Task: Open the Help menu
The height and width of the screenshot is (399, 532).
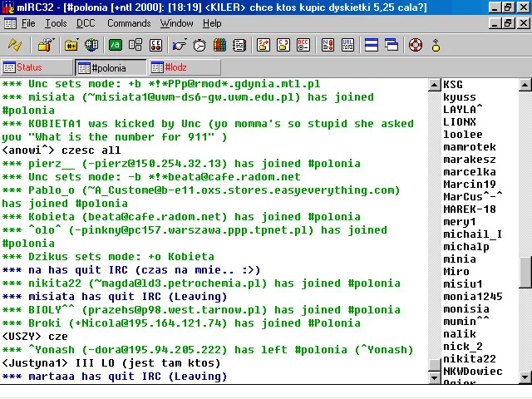Action: 212,23
